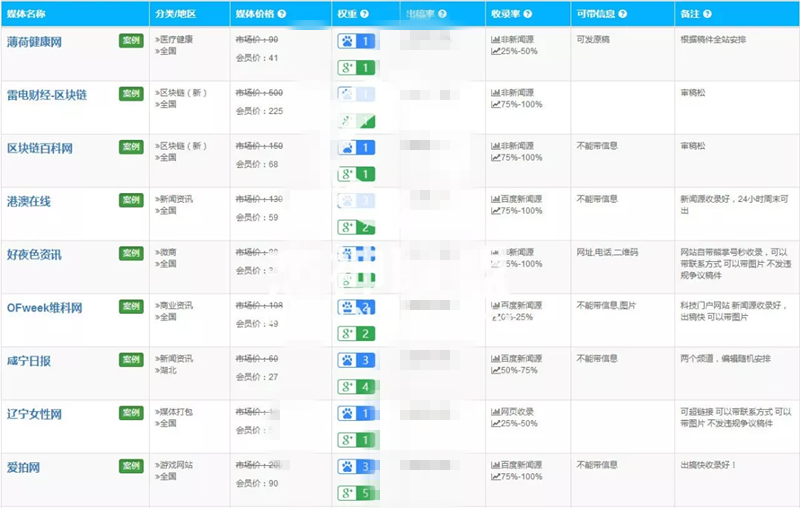Click the 案例 button for 雷电财经-区块链

(131, 93)
